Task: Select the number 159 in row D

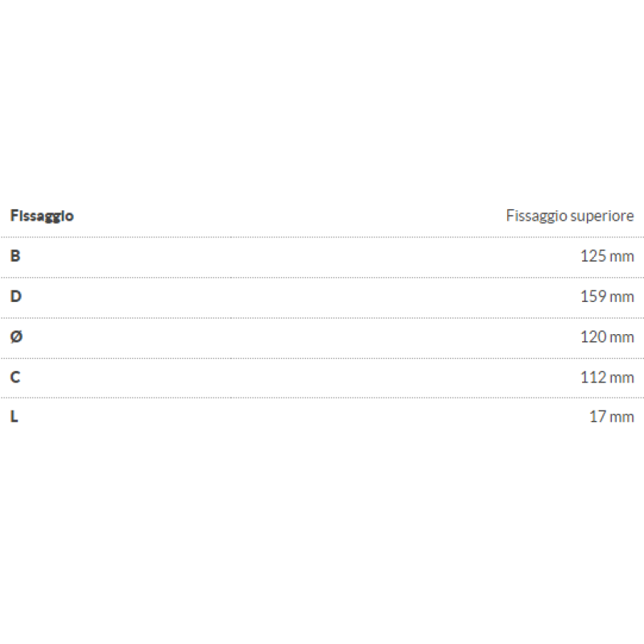Action: (x=592, y=296)
